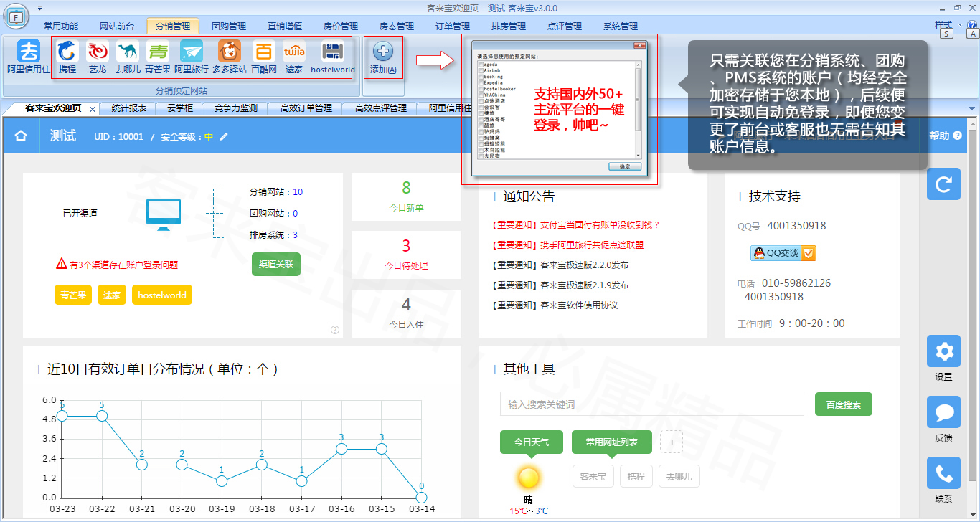This screenshot has width=980, height=522.
Task: Tick the Expedia checkbox in the site dialog
Action: coord(480,82)
